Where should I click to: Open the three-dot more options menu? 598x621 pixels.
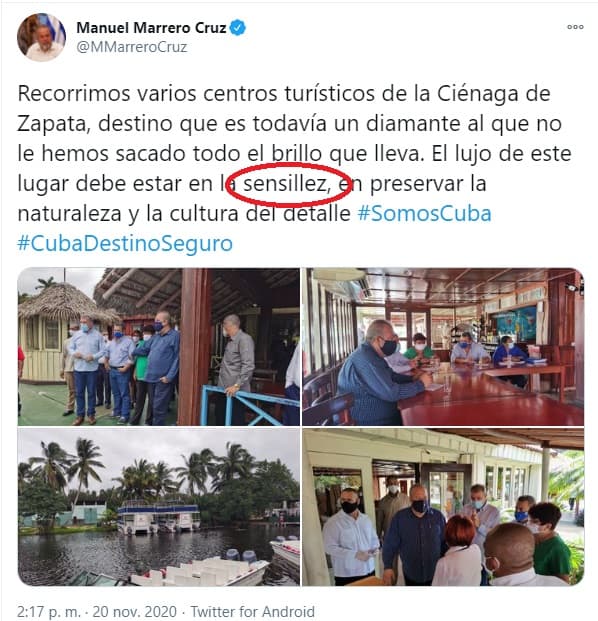click(575, 27)
